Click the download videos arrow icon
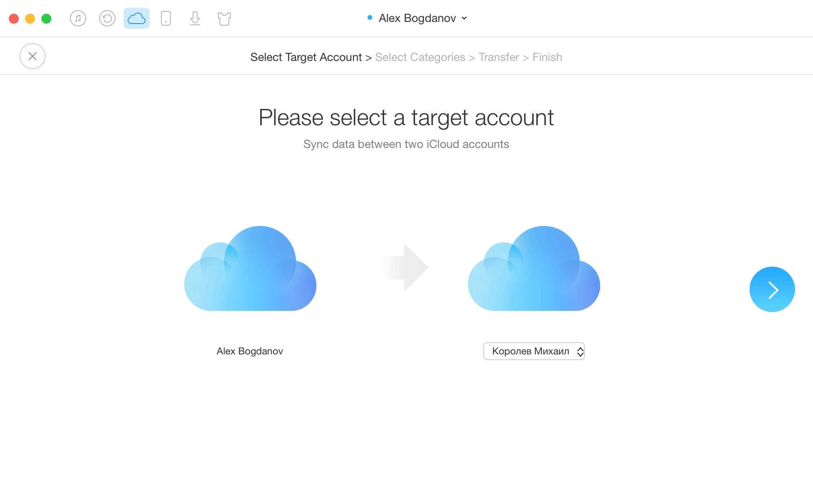 tap(195, 18)
